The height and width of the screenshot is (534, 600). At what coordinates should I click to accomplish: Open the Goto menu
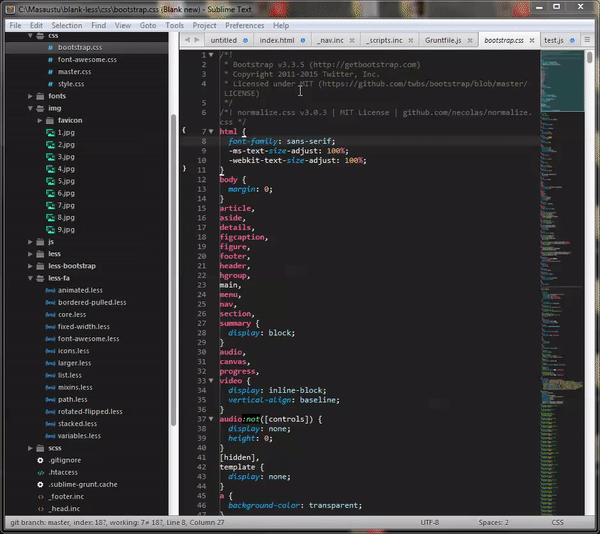[148, 25]
